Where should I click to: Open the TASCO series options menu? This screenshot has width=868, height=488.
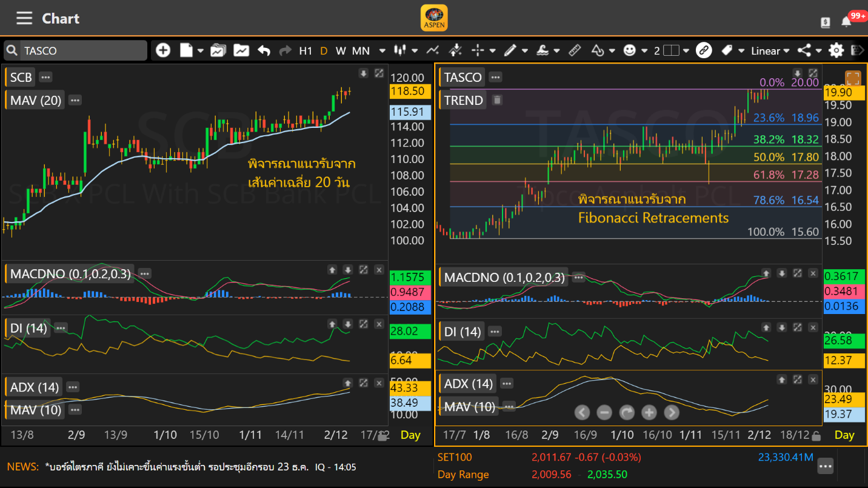[x=496, y=77]
